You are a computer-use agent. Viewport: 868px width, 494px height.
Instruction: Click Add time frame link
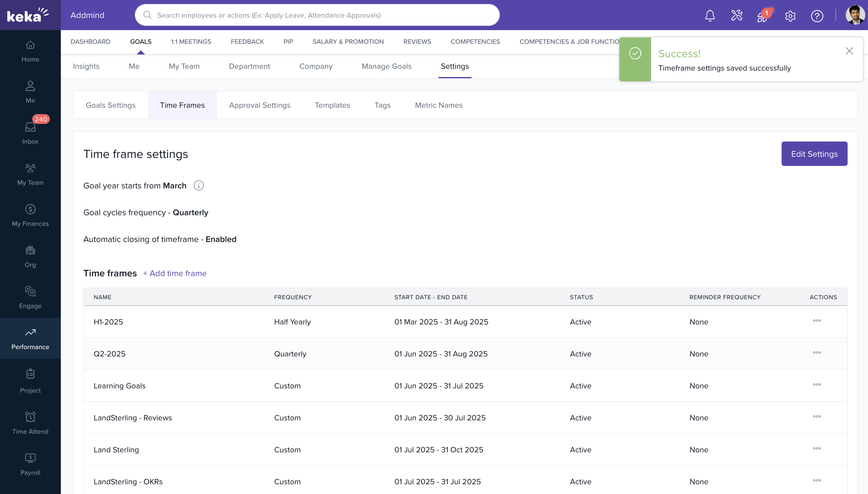(175, 273)
